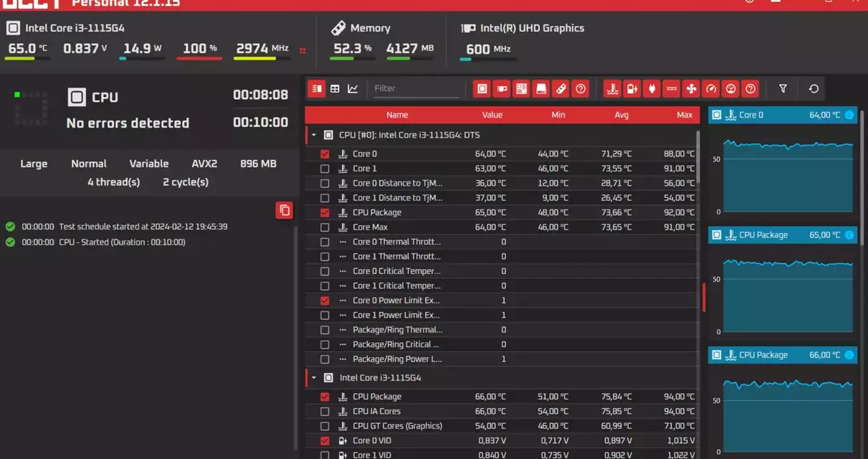Open the funnel filter options
This screenshot has height=459, width=868.
pyautogui.click(x=783, y=88)
